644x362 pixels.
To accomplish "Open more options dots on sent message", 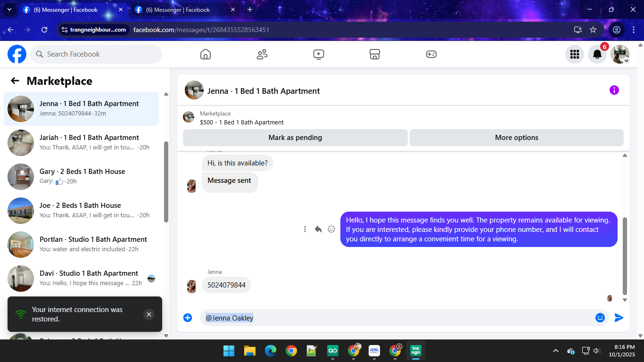I will point(305,229).
